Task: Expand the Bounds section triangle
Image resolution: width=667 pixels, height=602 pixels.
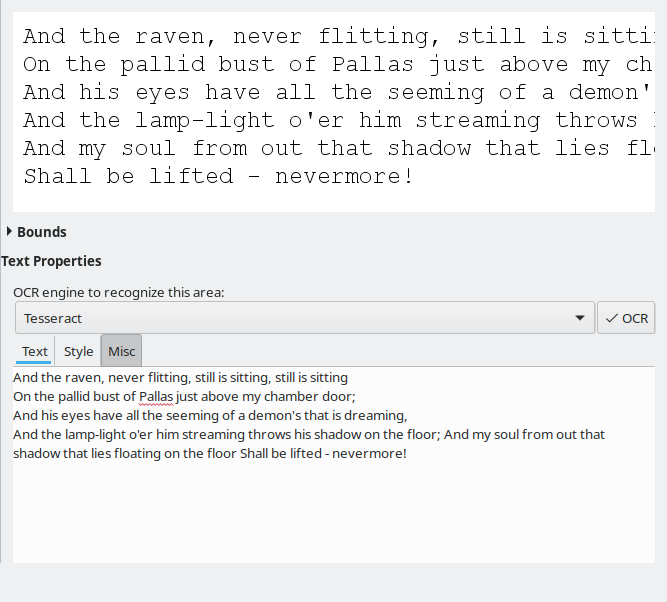Action: [x=10, y=232]
